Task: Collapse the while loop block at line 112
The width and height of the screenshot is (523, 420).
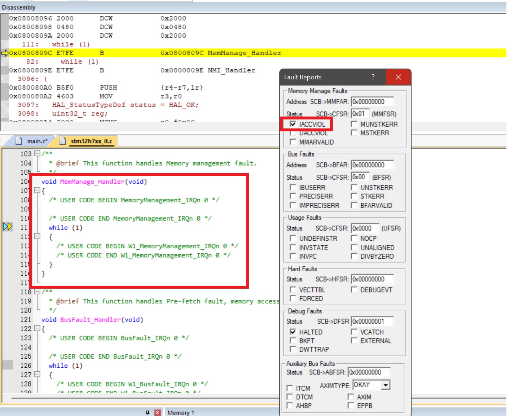Action: click(x=37, y=236)
